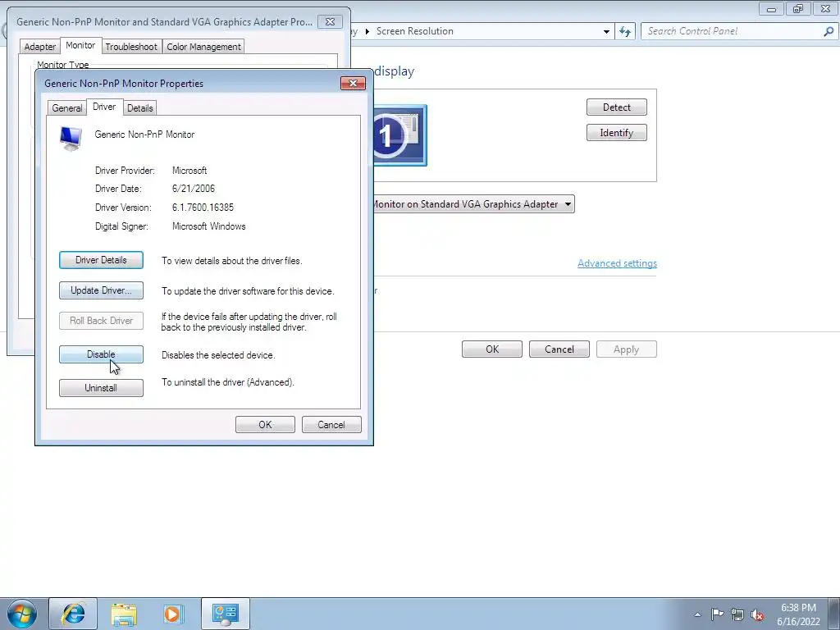Click the search magnifier icon
This screenshot has width=840, height=630.
829,32
